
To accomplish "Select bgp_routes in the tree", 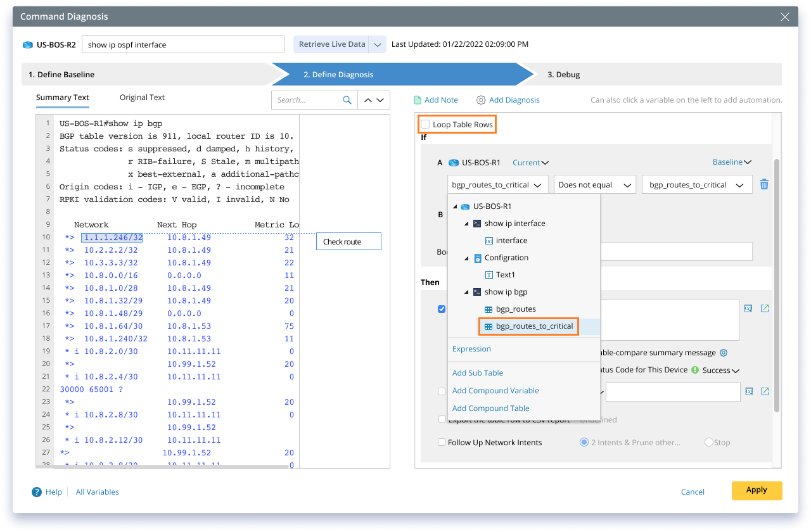I will tap(516, 309).
